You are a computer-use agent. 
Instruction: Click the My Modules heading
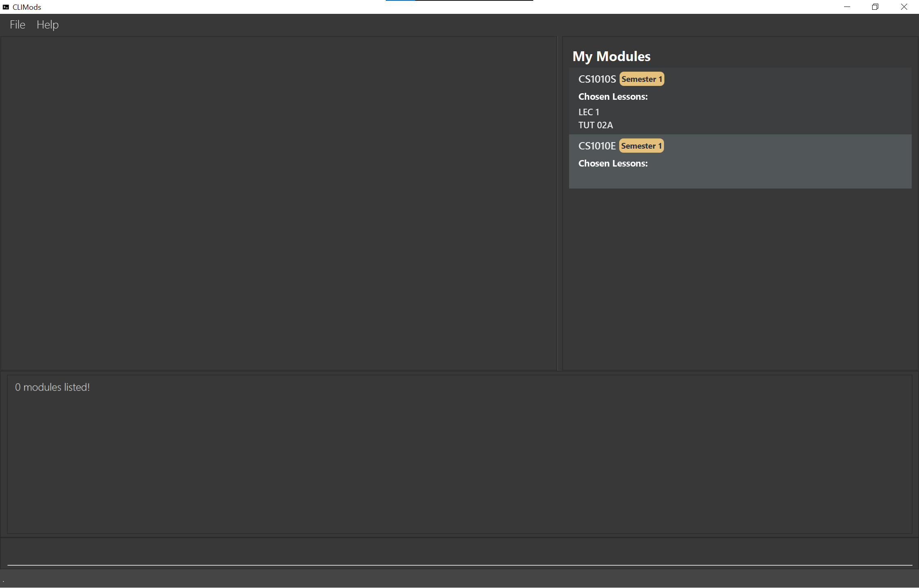[x=611, y=56]
